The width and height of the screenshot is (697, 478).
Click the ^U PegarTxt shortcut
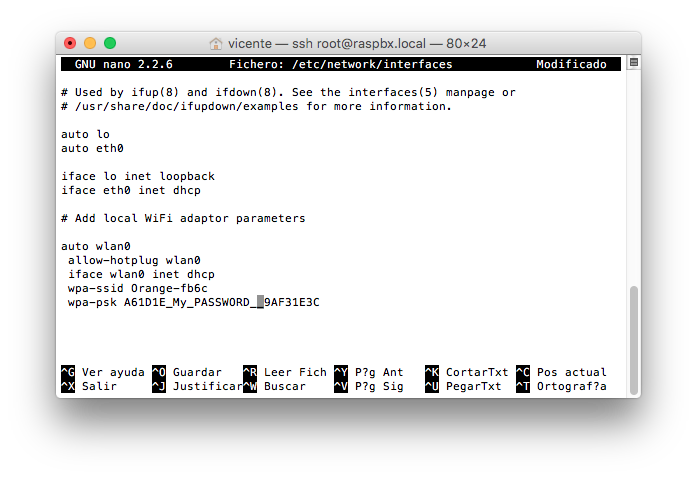pos(463,386)
